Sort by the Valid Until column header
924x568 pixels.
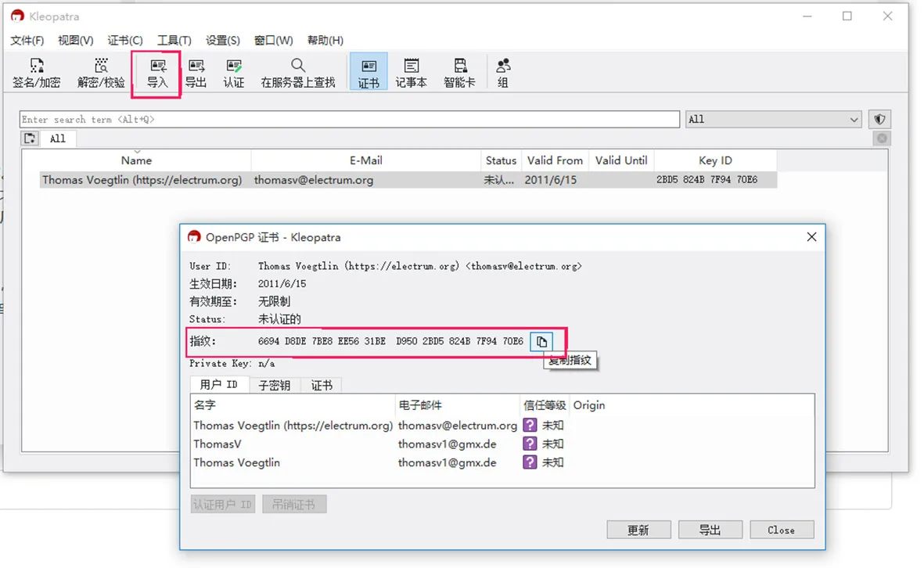[x=621, y=160]
